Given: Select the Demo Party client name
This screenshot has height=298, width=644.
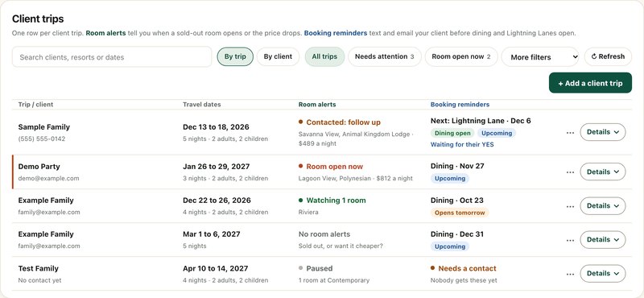Looking at the screenshot, I should point(39,167).
